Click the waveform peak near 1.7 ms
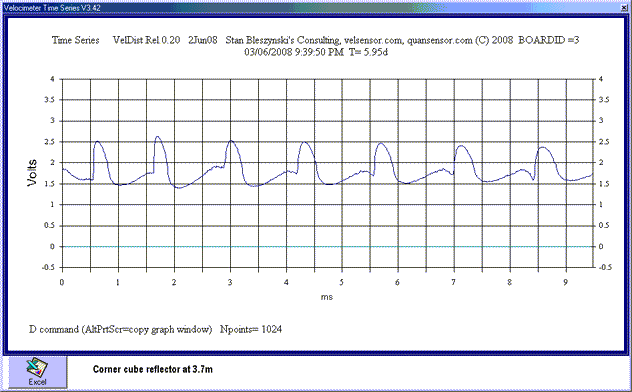The height and width of the screenshot is (392, 632). tap(157, 137)
